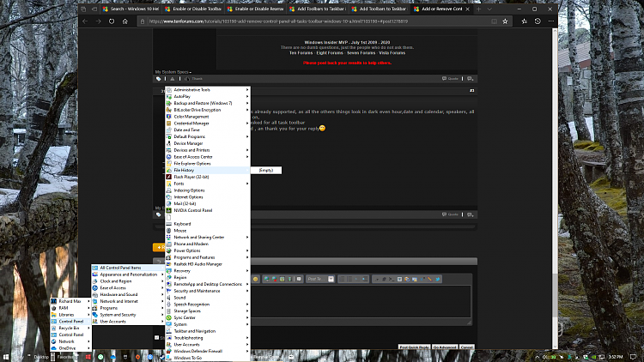
Task: Click the browser Refresh icon
Action: click(x=112, y=21)
